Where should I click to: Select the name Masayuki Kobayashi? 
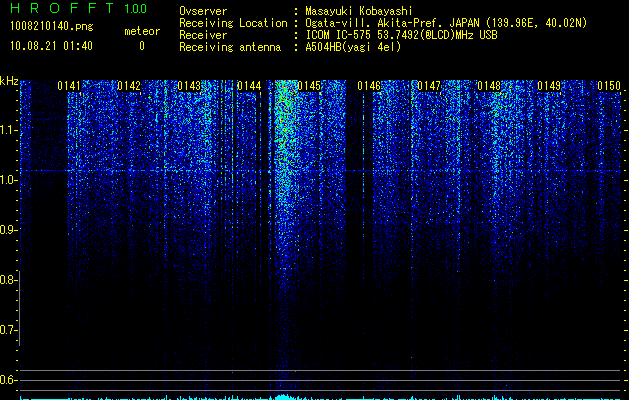point(359,11)
